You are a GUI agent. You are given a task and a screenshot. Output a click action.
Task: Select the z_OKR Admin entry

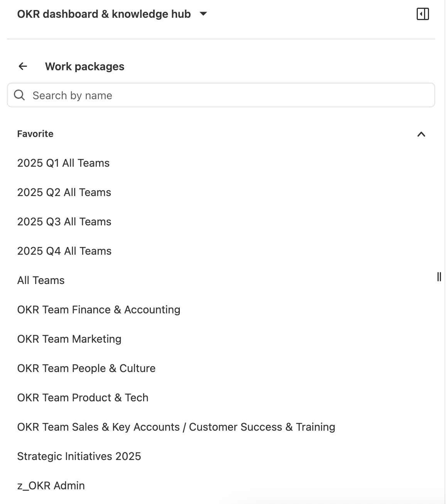[51, 485]
